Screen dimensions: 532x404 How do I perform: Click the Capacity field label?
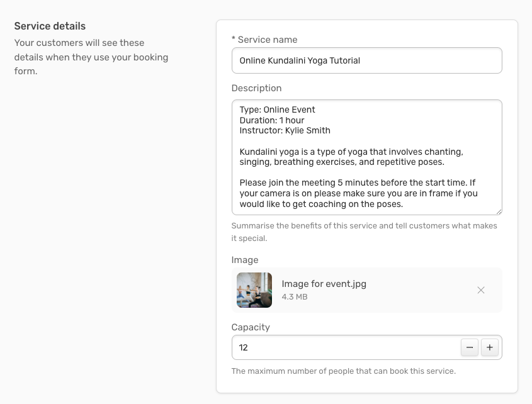[251, 327]
